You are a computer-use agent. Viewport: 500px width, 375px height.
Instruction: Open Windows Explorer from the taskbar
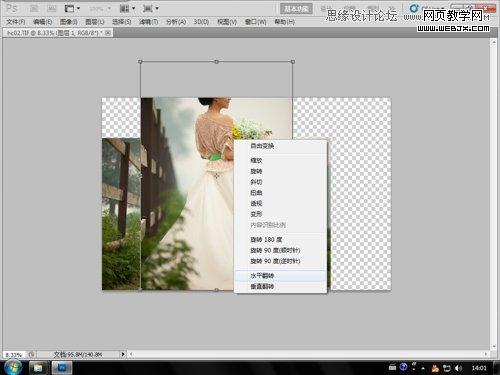38,368
